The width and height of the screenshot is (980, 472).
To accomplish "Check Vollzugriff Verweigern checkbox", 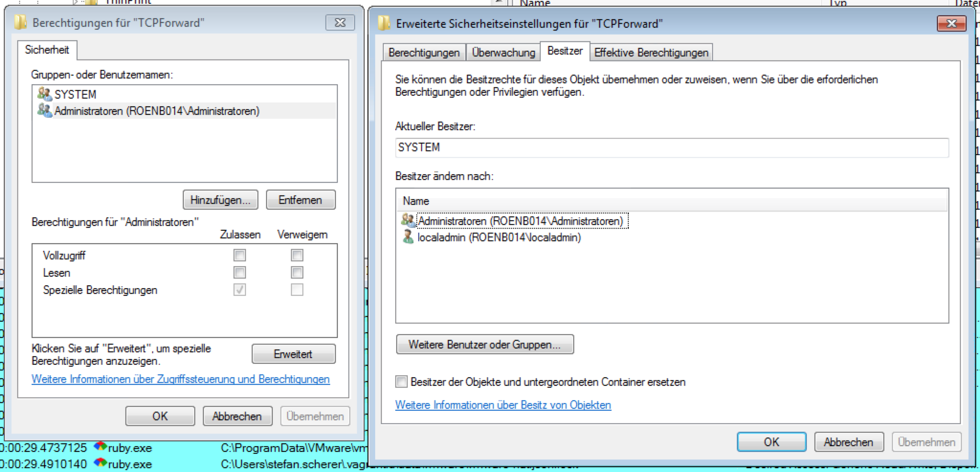I will point(297,255).
